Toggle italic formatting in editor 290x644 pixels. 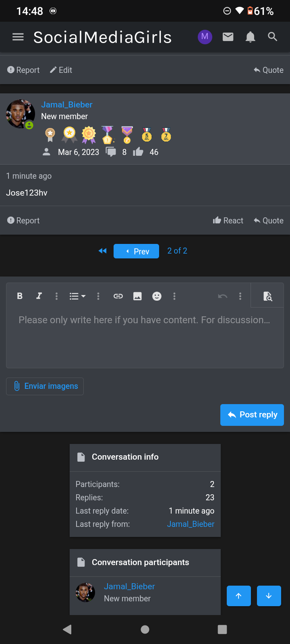(x=39, y=296)
